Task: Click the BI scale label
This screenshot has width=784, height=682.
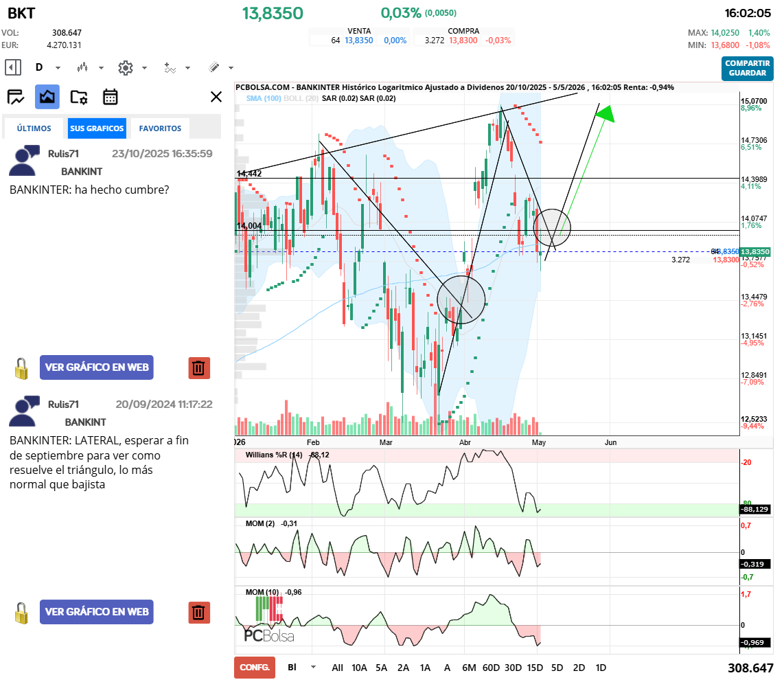Action: pos(292,668)
